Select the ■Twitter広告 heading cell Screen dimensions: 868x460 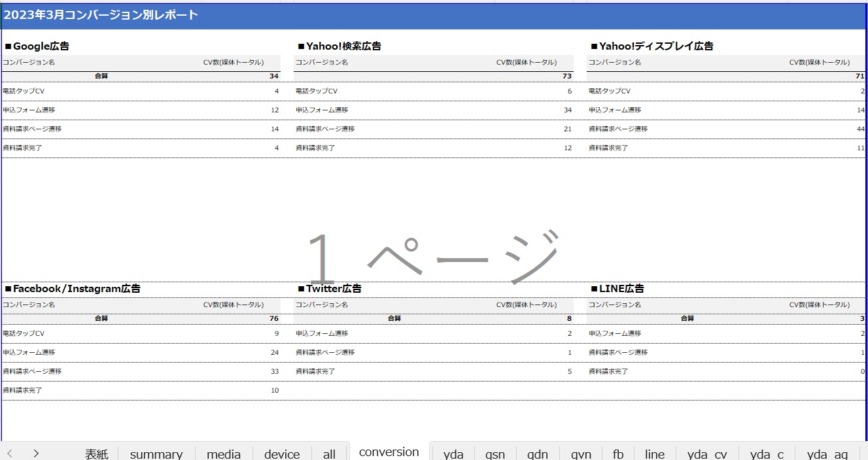(x=330, y=288)
